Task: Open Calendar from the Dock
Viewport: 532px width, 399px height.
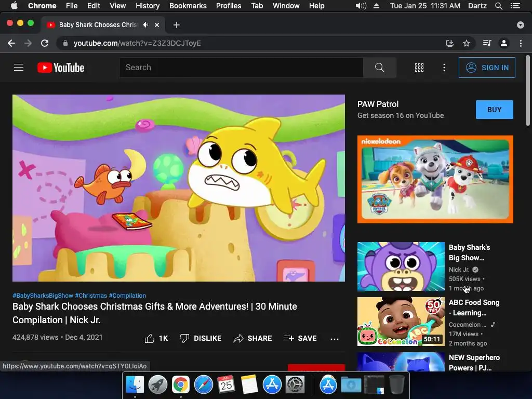Action: 227,385
